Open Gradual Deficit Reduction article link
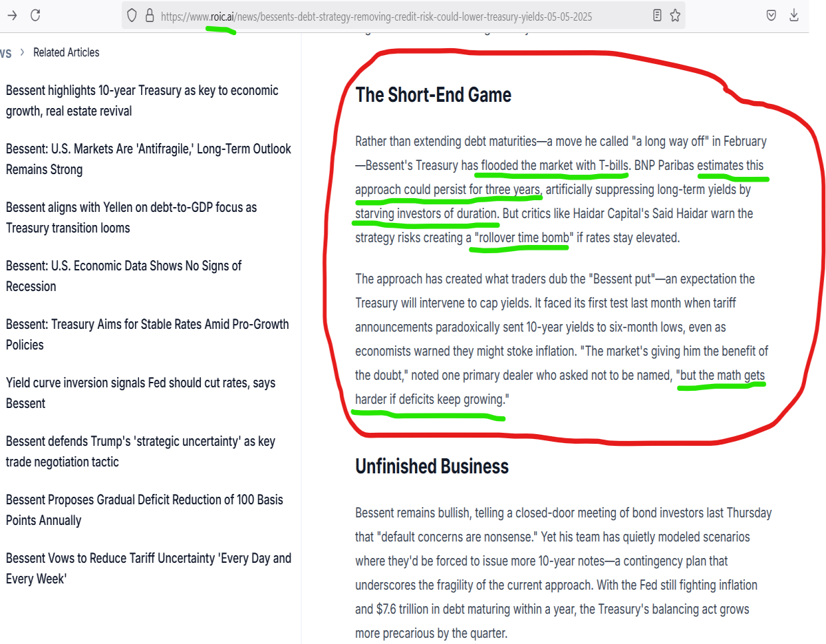The height and width of the screenshot is (644, 826). (x=145, y=510)
